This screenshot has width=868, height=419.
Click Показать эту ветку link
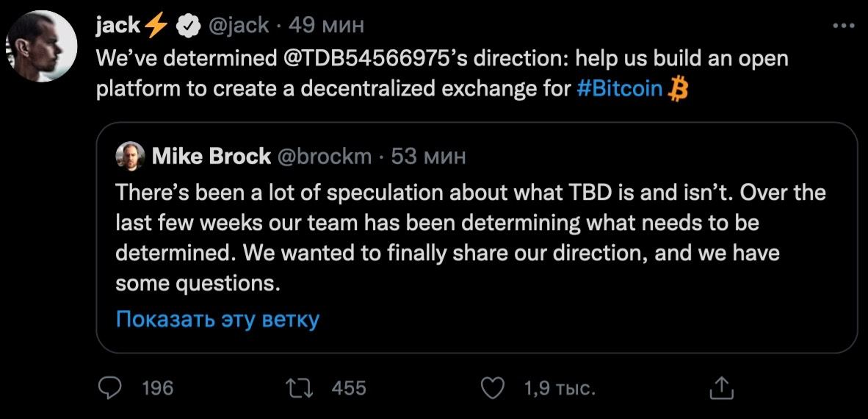[217, 320]
